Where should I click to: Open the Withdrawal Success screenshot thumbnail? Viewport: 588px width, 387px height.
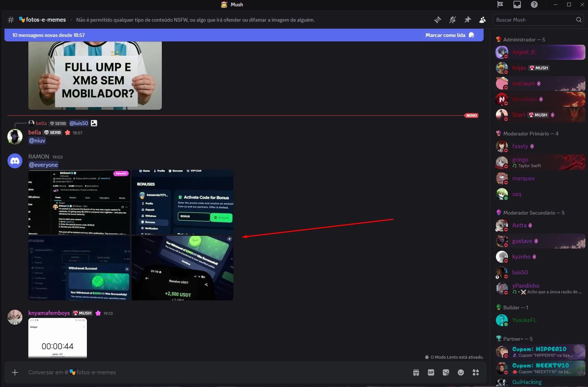(79, 268)
